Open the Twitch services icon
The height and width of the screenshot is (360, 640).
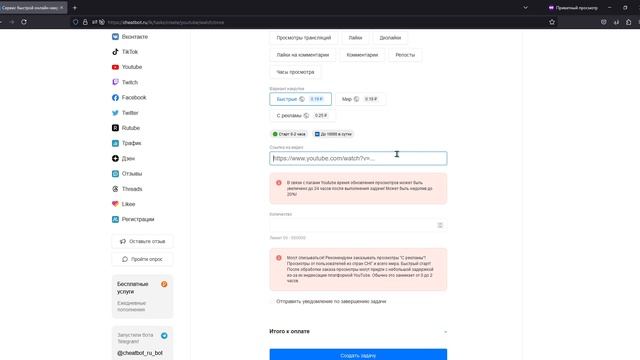point(115,82)
